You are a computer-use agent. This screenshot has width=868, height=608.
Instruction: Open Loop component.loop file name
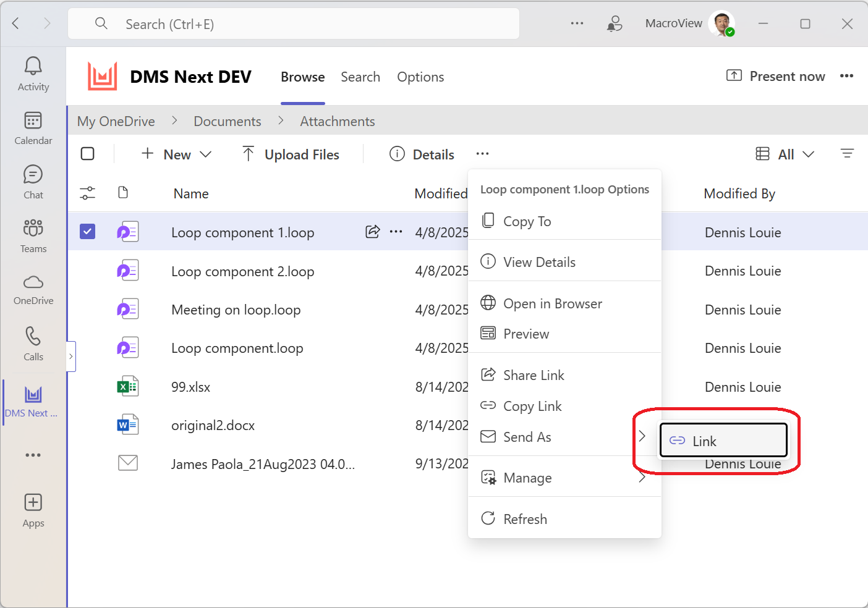[237, 348]
